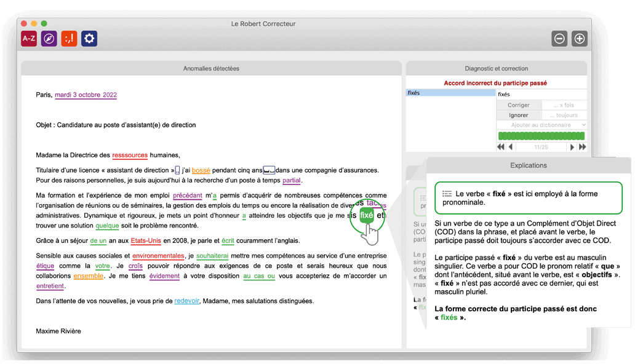The image size is (635, 364).
Task: Click the green word 'quelque'
Action: pos(107,226)
